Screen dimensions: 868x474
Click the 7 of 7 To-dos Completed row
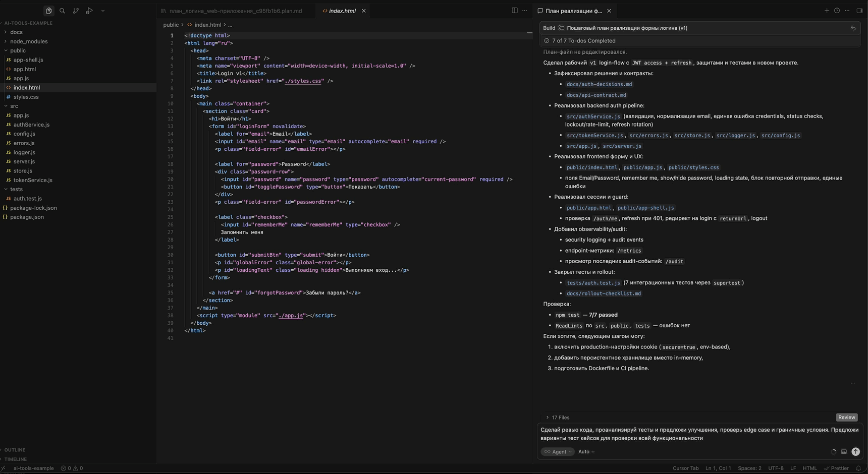[x=700, y=41]
